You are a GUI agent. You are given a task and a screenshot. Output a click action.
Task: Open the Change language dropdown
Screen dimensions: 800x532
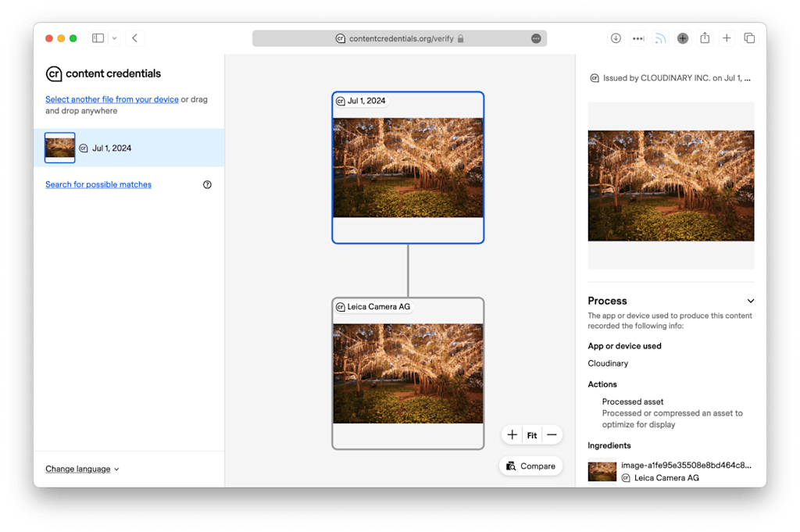point(82,469)
